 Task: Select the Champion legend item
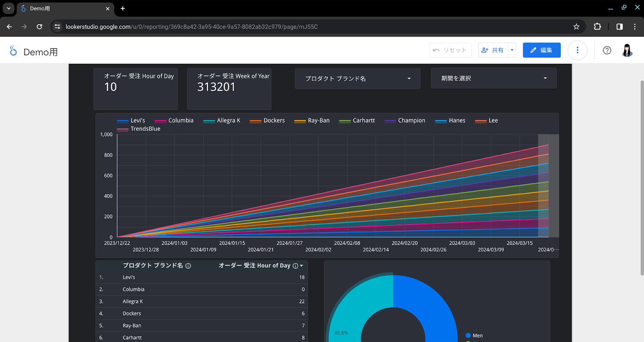pyautogui.click(x=405, y=121)
